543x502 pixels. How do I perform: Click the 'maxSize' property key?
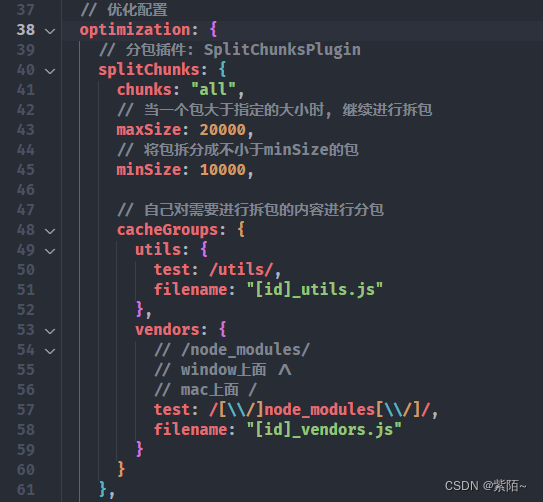149,130
